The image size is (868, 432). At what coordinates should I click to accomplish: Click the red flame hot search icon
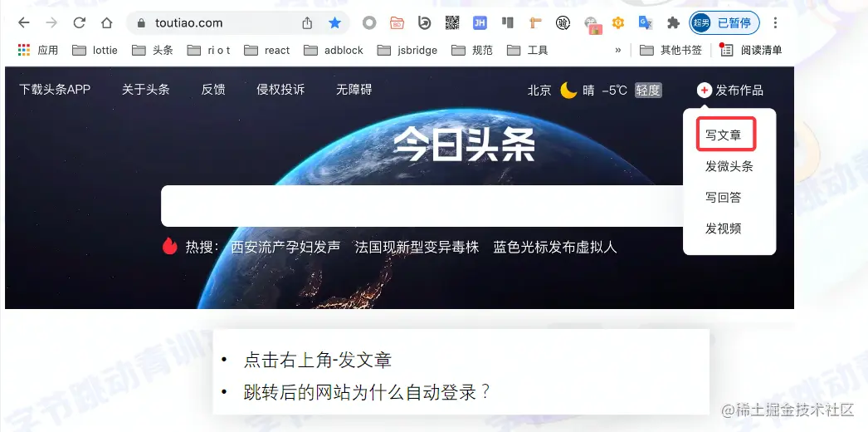pos(170,246)
